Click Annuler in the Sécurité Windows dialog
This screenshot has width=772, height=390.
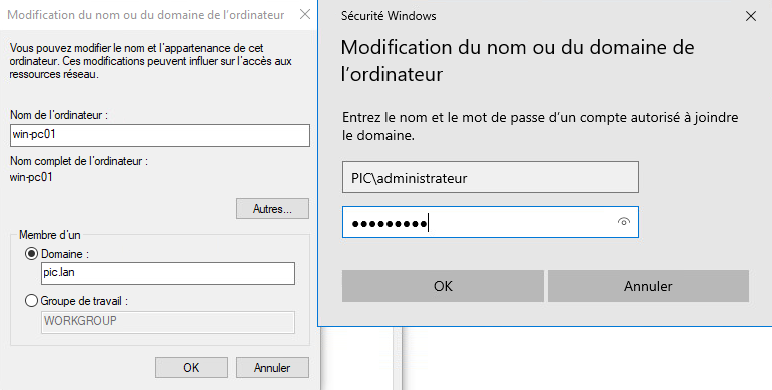click(648, 286)
